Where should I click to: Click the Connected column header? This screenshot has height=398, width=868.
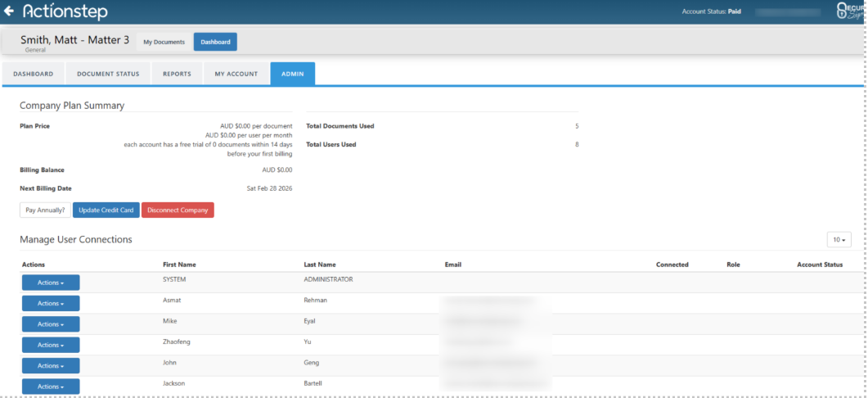[x=672, y=265]
